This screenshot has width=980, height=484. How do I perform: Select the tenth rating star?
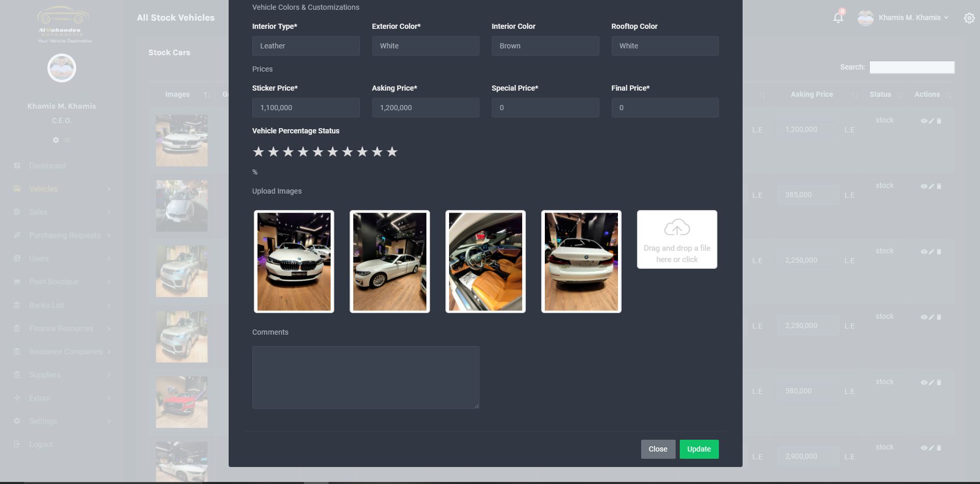pos(392,151)
